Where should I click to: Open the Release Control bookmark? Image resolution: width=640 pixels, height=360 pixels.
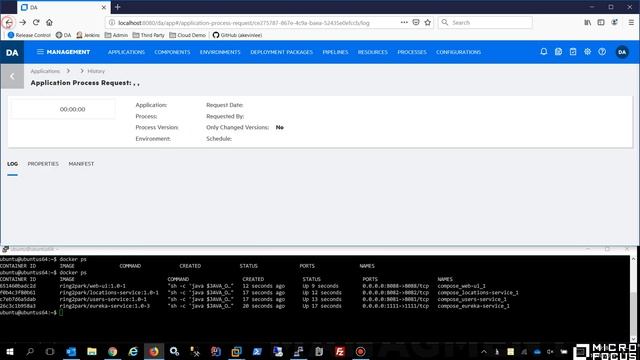click(29, 35)
